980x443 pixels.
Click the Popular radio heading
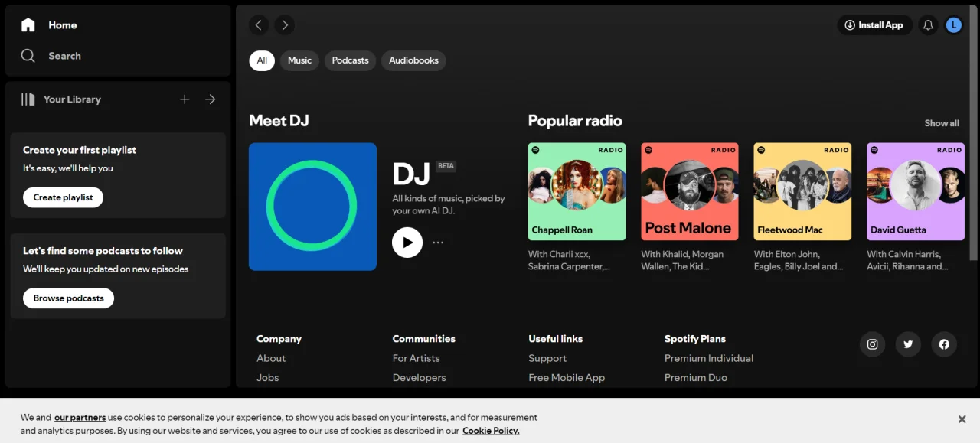pyautogui.click(x=575, y=121)
